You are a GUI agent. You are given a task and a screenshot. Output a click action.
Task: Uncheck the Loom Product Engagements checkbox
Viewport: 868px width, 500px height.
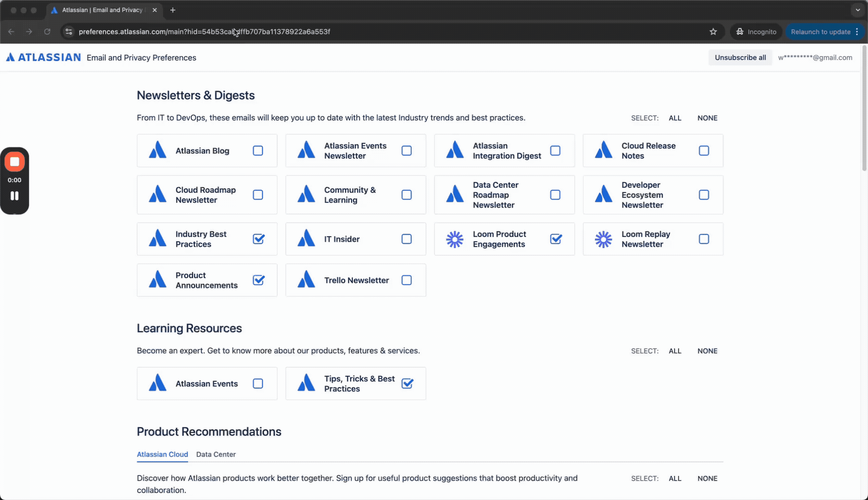[x=556, y=239]
